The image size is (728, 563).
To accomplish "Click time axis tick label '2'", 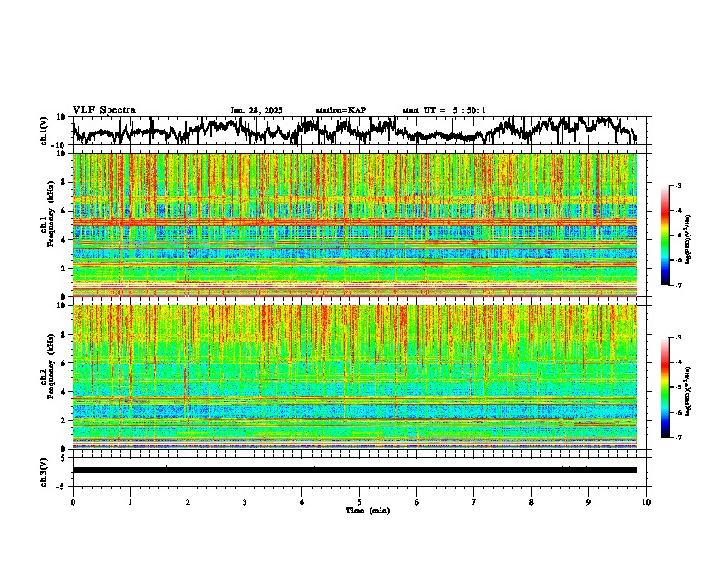I will coord(188,502).
